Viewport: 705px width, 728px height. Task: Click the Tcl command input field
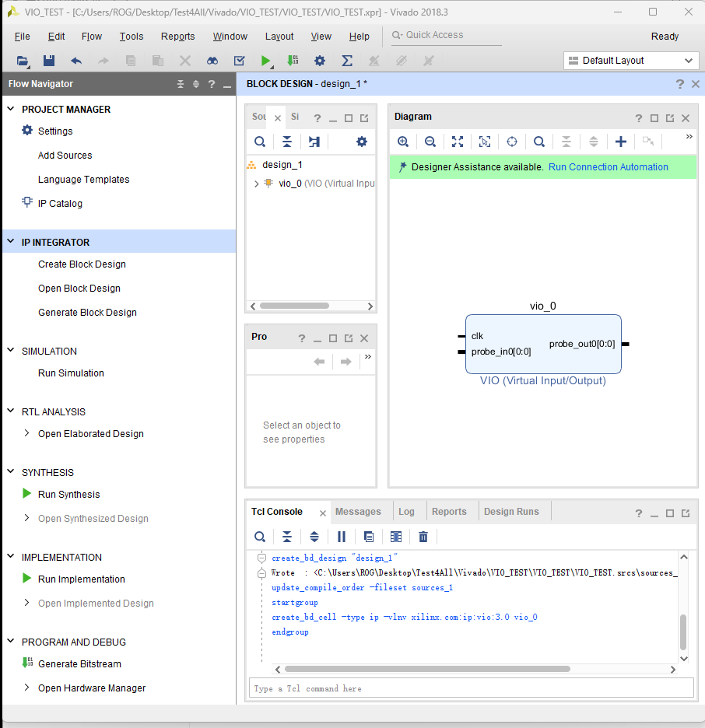[x=472, y=688]
